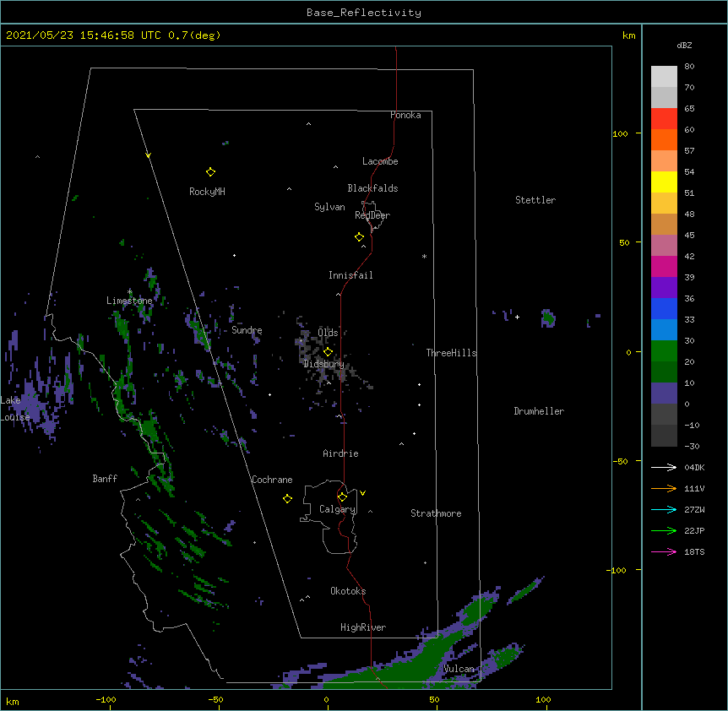Click the Banff label

(x=105, y=479)
